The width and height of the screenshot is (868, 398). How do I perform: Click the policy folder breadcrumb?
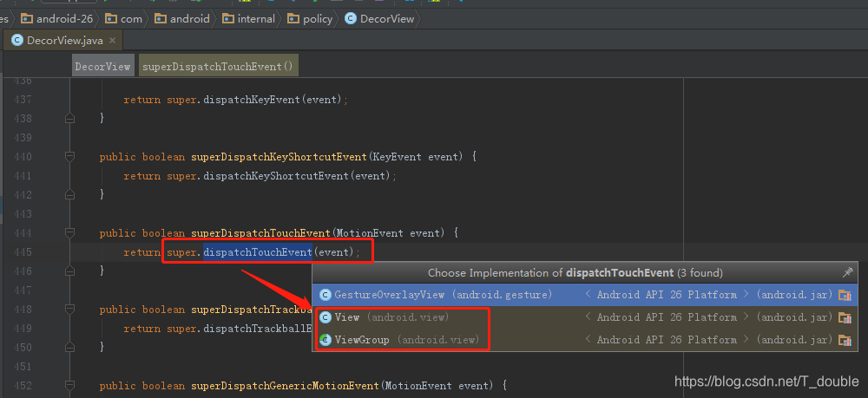[x=310, y=19]
